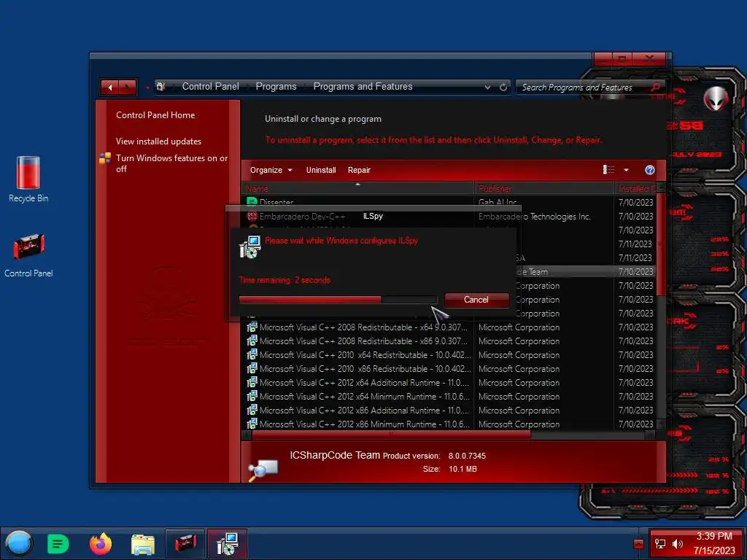The height and width of the screenshot is (560, 747).
Task: Click icon of Visual C++ 2008 x64 row
Action: 252,327
